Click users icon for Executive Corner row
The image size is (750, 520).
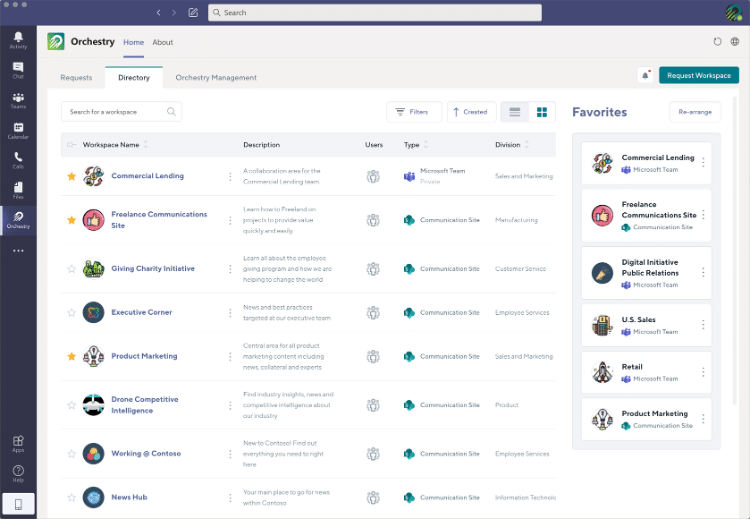pos(373,312)
